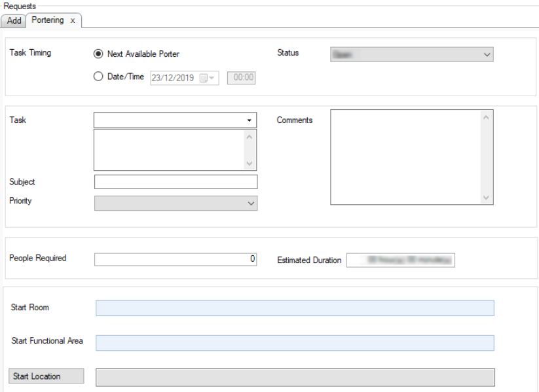This screenshot has width=539, height=392.
Task: Click the Start Location button
Action: 46,376
